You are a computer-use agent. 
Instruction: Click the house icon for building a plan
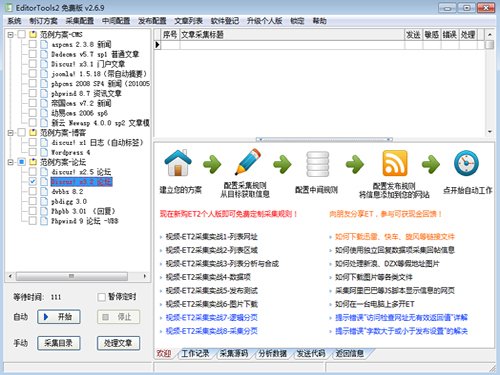(178, 163)
